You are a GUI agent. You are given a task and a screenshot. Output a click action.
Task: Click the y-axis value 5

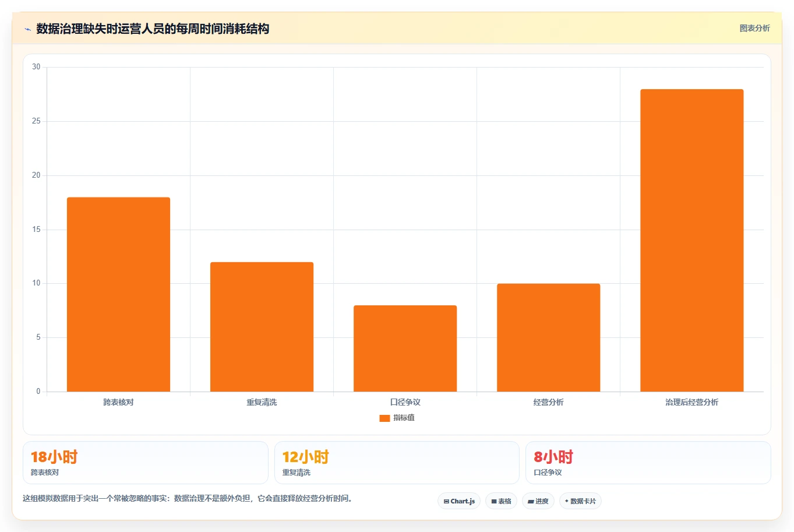pos(38,337)
